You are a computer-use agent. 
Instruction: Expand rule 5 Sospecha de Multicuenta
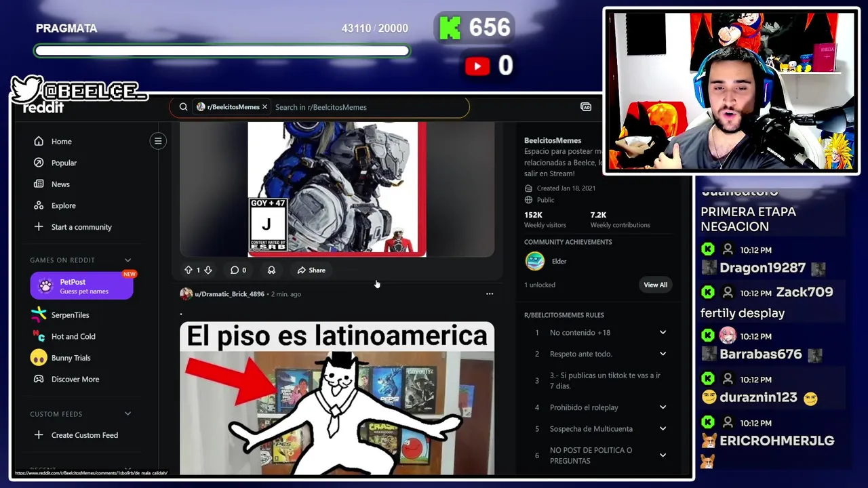click(663, 429)
